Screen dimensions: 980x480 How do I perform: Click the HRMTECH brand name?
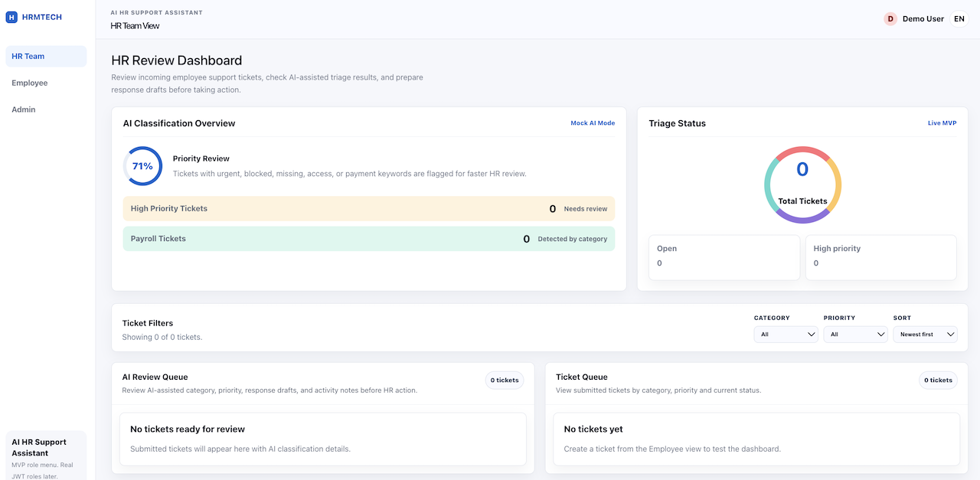point(42,17)
